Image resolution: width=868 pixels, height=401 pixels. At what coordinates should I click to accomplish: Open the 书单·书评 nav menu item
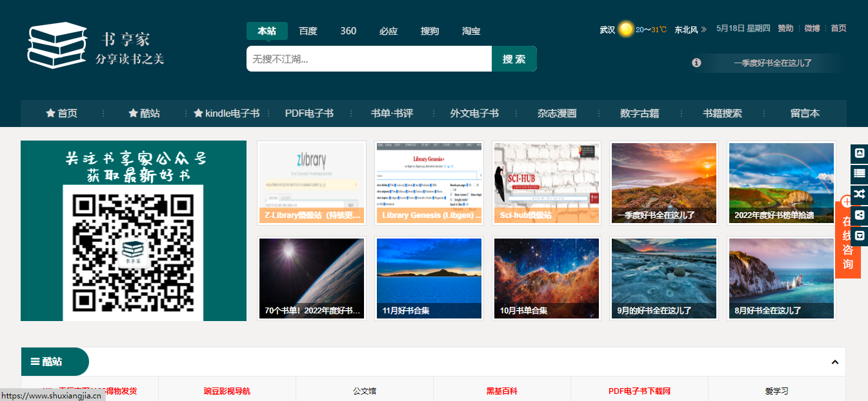pos(392,113)
